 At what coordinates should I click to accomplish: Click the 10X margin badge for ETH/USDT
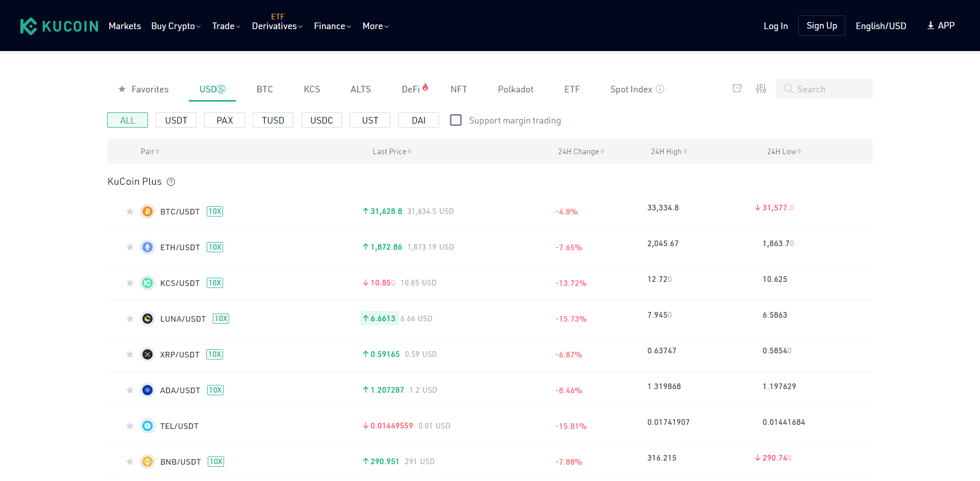pos(215,247)
